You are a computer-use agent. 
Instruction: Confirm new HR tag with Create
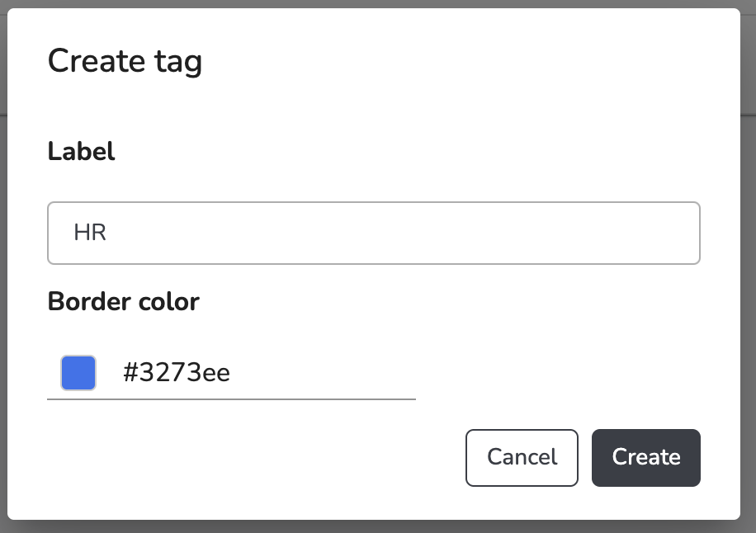[x=645, y=457]
